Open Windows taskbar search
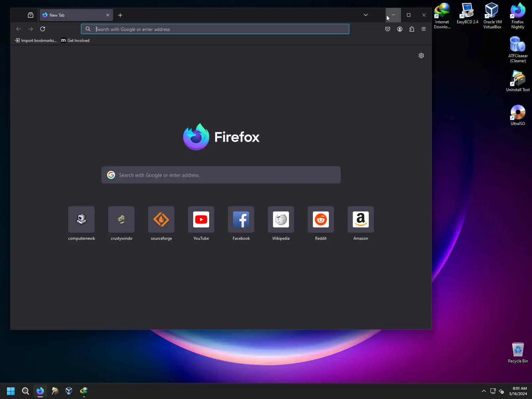Viewport: 532px width, 399px height. point(25,391)
